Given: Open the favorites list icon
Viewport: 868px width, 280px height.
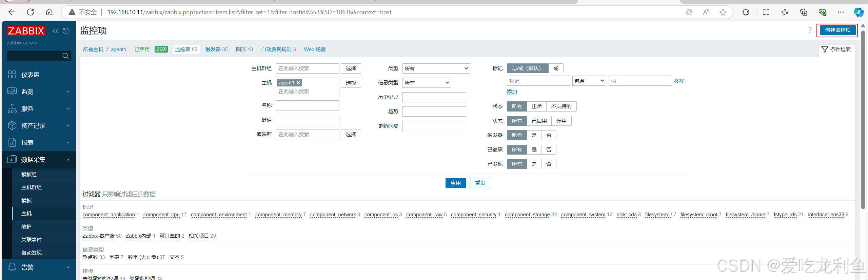Looking at the screenshot, I should pos(785,12).
